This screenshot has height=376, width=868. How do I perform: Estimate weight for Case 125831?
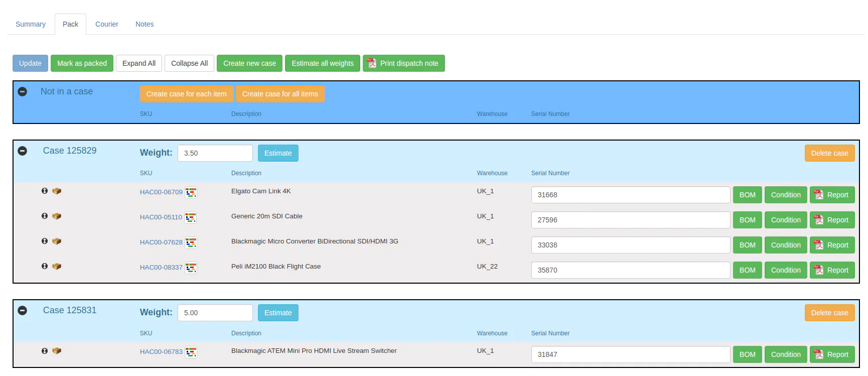point(278,313)
